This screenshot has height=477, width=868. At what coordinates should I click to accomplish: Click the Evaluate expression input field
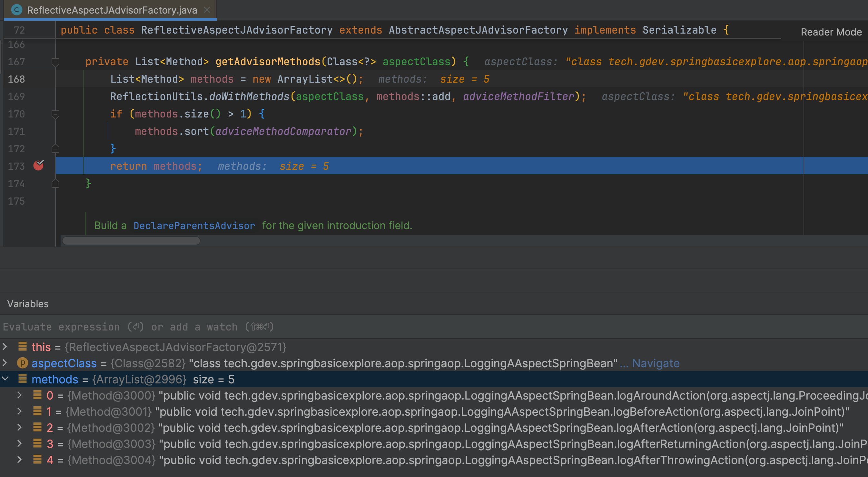434,327
